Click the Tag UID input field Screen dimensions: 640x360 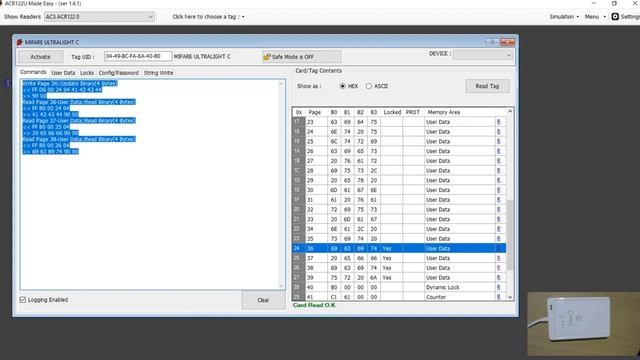point(138,56)
